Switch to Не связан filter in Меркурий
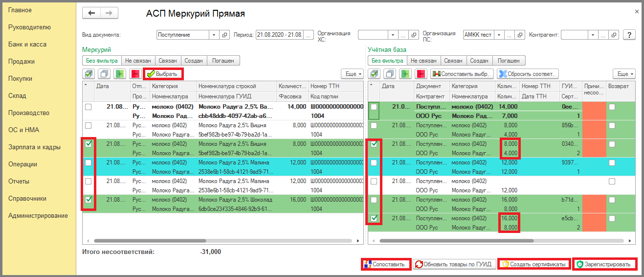 (138, 61)
